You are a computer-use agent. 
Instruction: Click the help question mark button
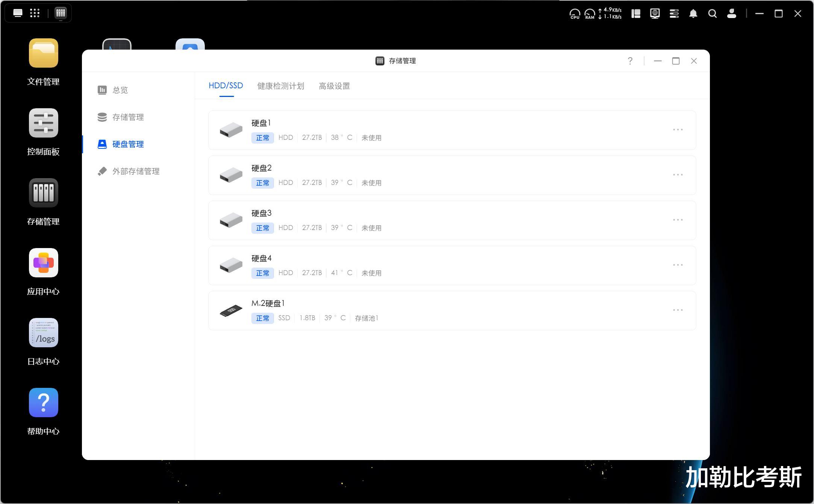coord(630,61)
